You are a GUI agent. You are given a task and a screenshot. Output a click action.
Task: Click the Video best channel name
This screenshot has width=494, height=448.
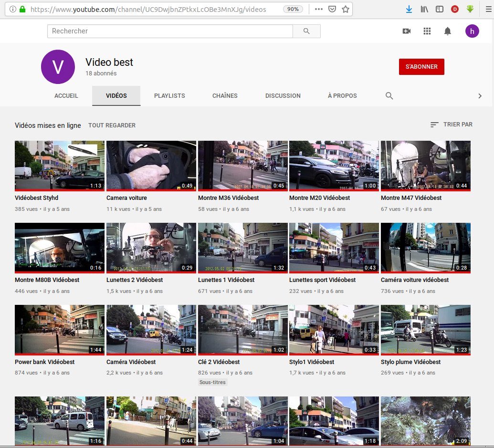click(x=109, y=63)
